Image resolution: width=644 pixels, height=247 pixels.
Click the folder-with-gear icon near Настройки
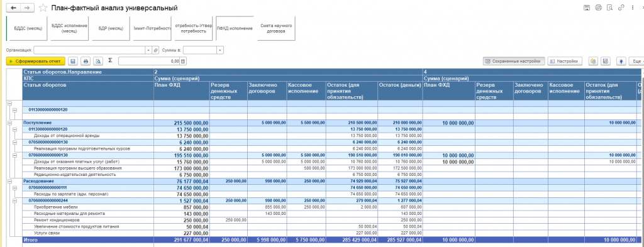(593, 61)
